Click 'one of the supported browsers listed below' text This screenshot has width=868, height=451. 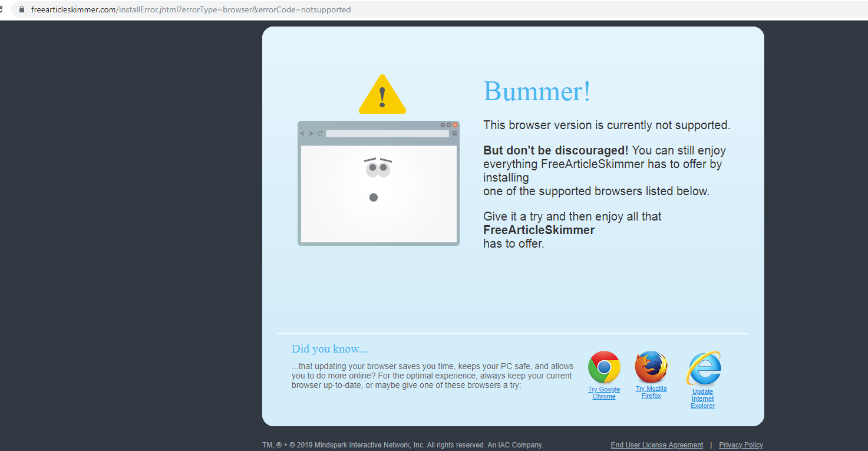(x=596, y=191)
